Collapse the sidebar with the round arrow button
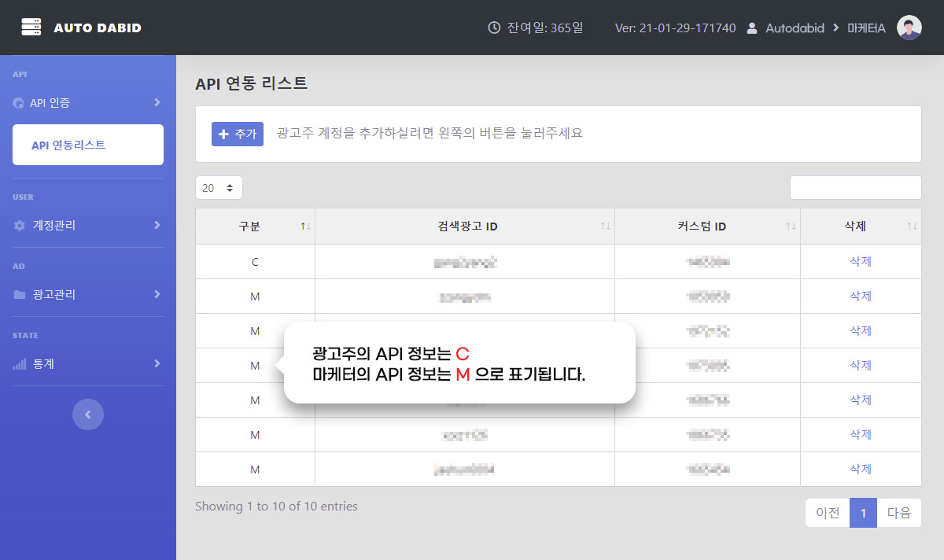The image size is (944, 560). 88,414
